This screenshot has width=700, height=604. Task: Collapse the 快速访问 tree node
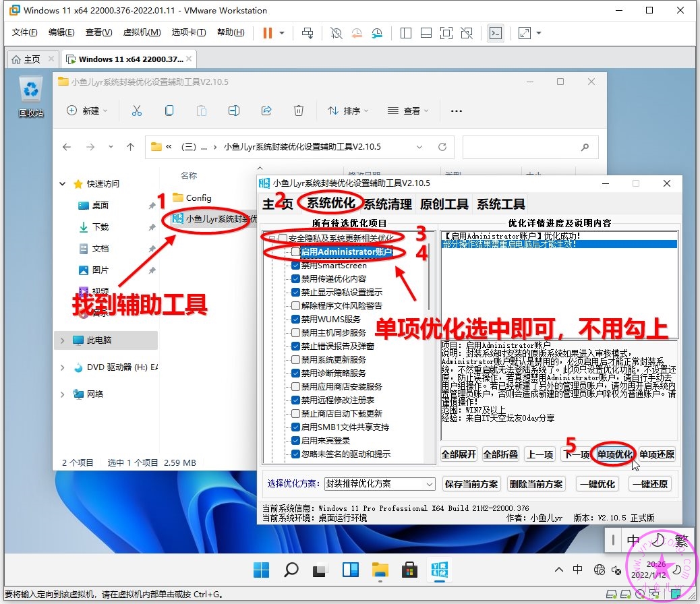coord(63,183)
